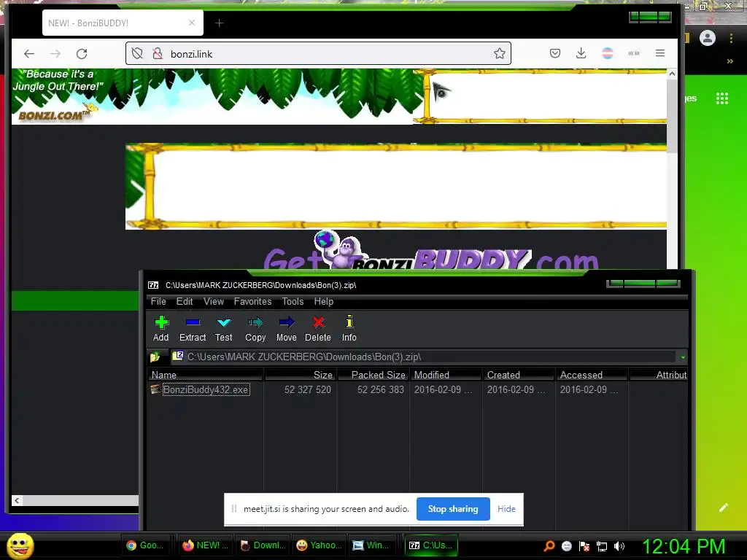Run Test on the archive
The height and width of the screenshot is (560, 747).
(x=223, y=329)
